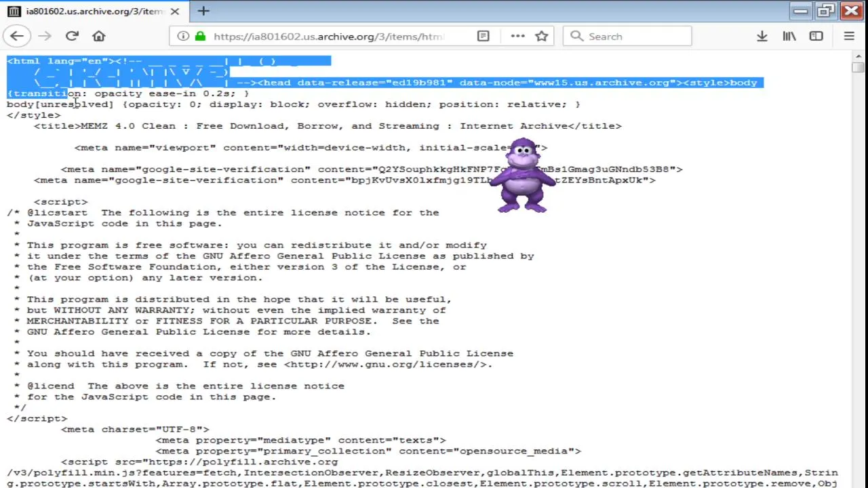This screenshot has height=488, width=868.
Task: Bookmark this page with the star
Action: [x=541, y=36]
